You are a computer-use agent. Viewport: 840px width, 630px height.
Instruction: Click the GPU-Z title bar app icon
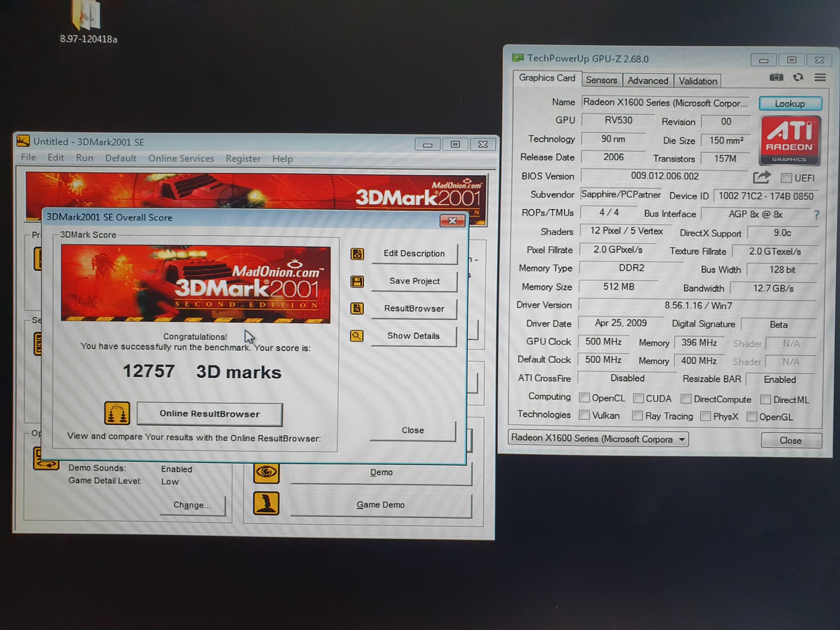click(x=517, y=58)
